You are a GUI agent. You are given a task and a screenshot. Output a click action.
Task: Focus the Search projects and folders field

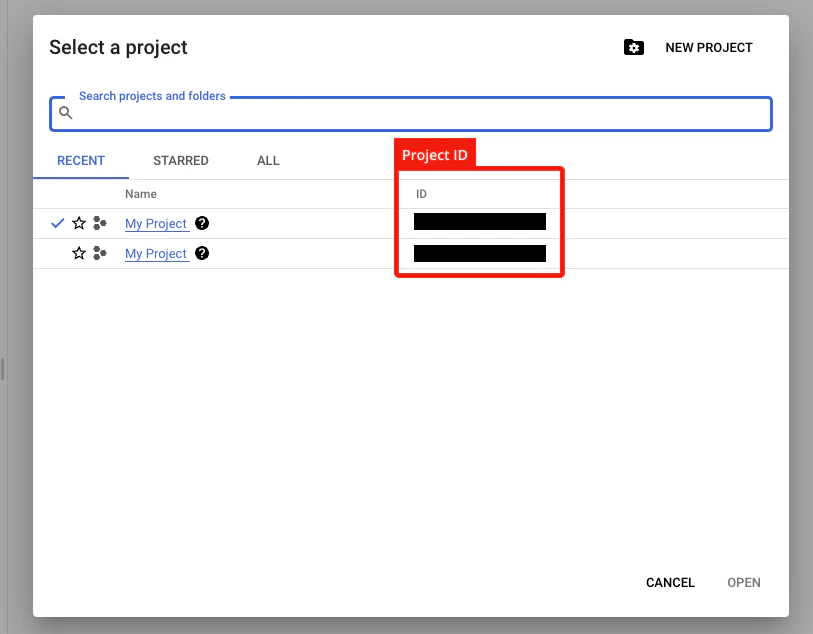point(411,114)
